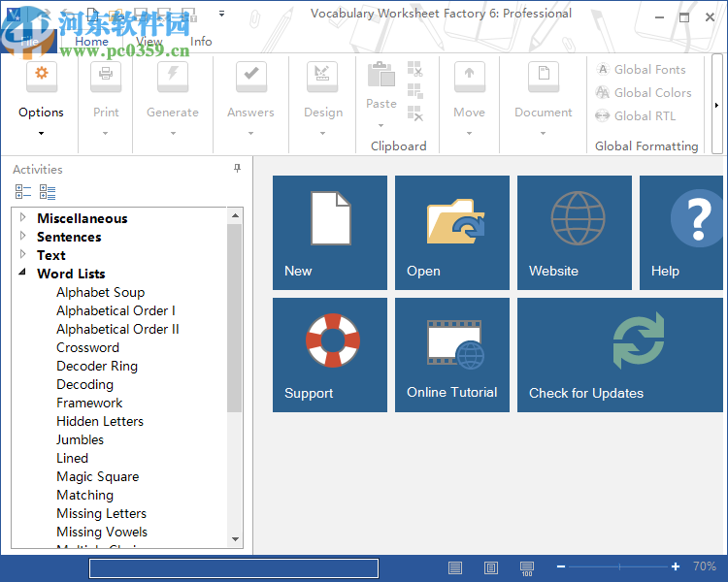Select Alphabet Soup activity

point(101,292)
